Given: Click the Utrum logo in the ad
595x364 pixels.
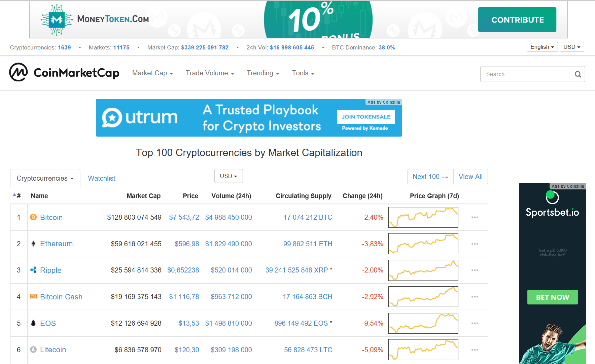Looking at the screenshot, I should 140,117.
